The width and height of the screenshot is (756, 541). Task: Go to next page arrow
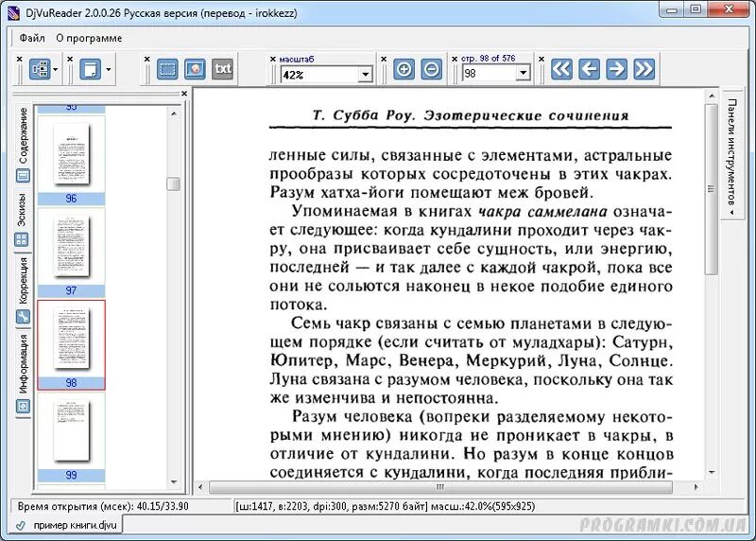[617, 69]
